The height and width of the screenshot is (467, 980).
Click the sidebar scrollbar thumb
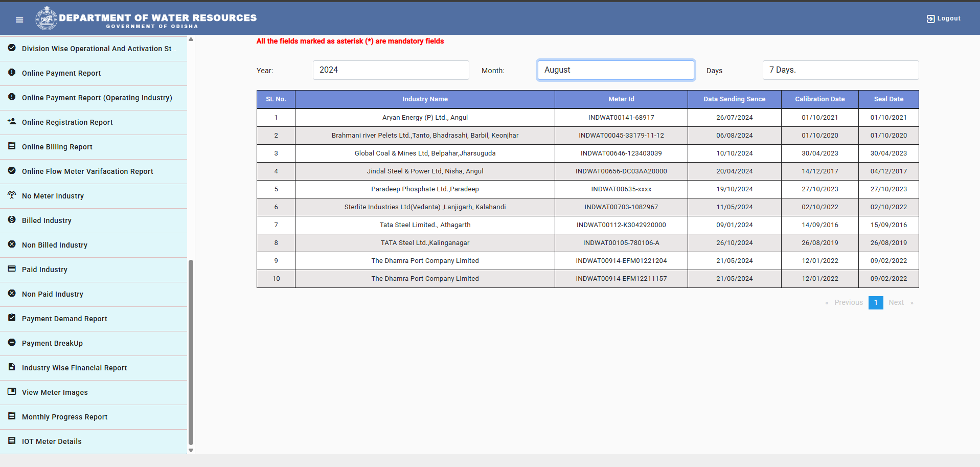click(191, 352)
